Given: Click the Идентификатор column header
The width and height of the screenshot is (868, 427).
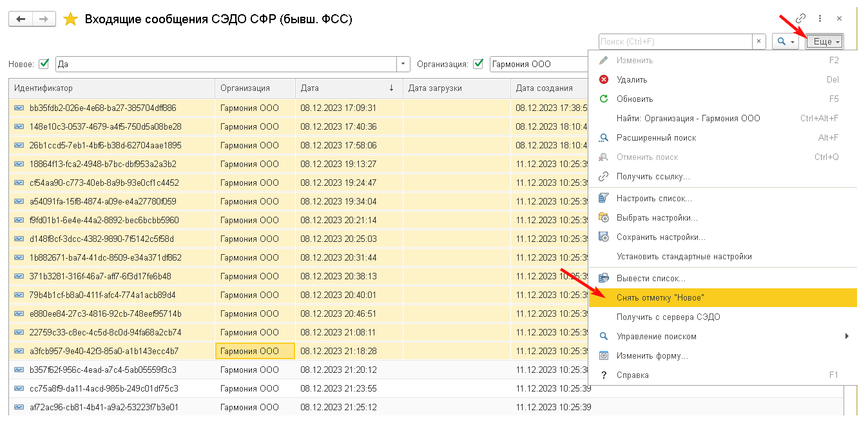Looking at the screenshot, I should click(x=112, y=88).
